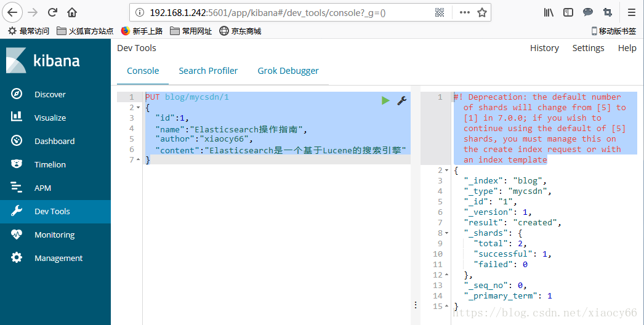Reload the page with the refresh icon

[x=52, y=12]
